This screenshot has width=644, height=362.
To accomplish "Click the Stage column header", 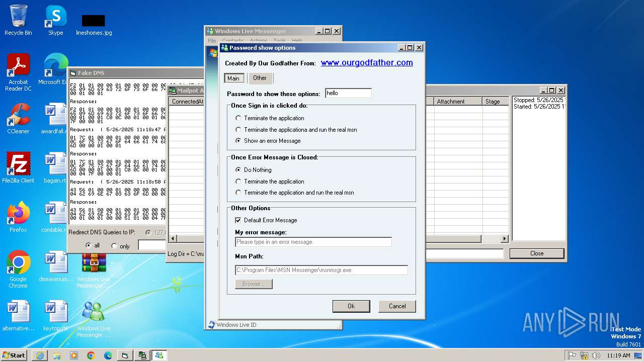I will [x=496, y=101].
